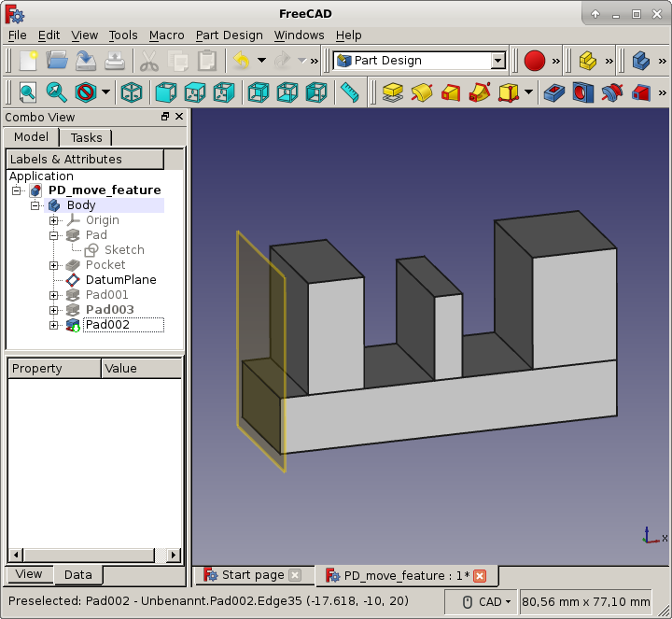Switch to property Data tab
672x619 pixels.
click(78, 575)
